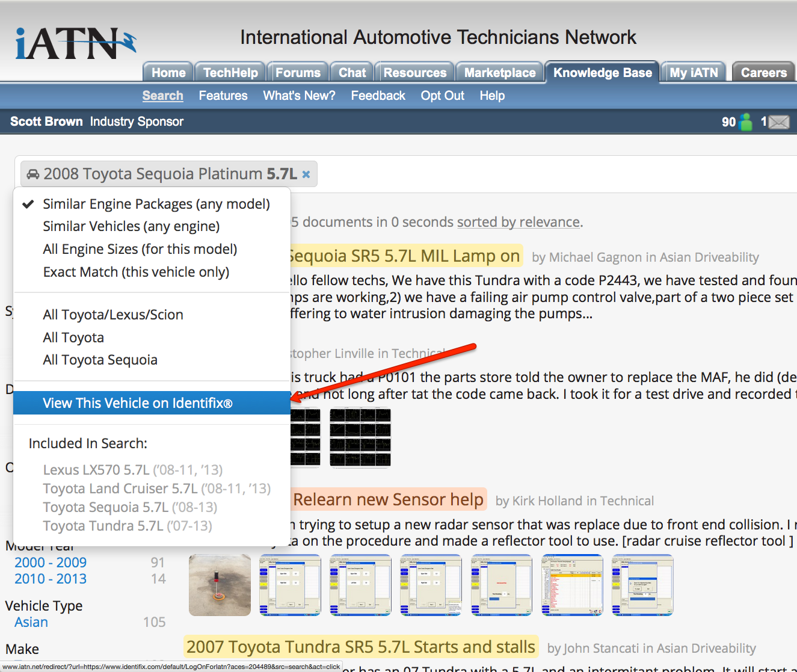Image resolution: width=797 pixels, height=672 pixels.
Task: Click the car icon in vehicle tag
Action: [x=33, y=174]
